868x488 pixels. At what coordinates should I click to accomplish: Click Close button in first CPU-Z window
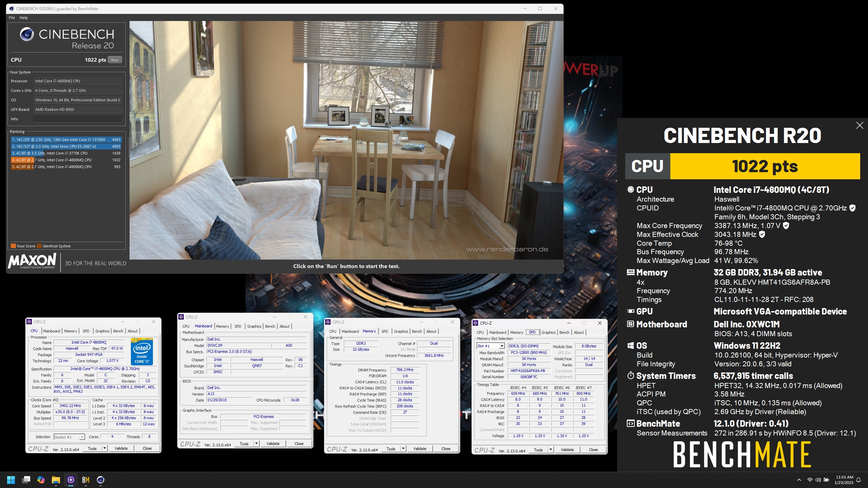pos(147,448)
